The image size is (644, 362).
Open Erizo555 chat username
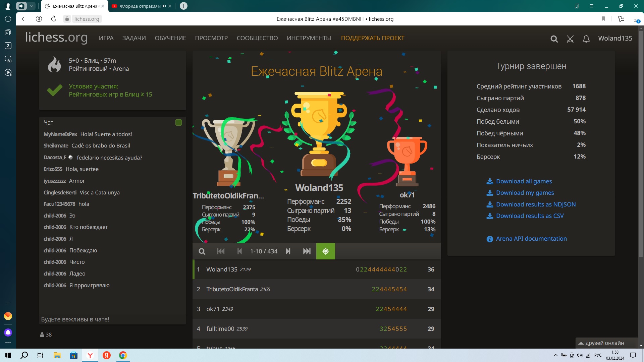click(53, 169)
